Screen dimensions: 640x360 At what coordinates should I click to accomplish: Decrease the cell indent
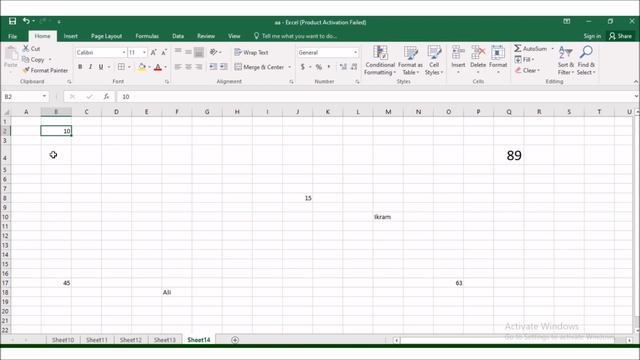213,67
